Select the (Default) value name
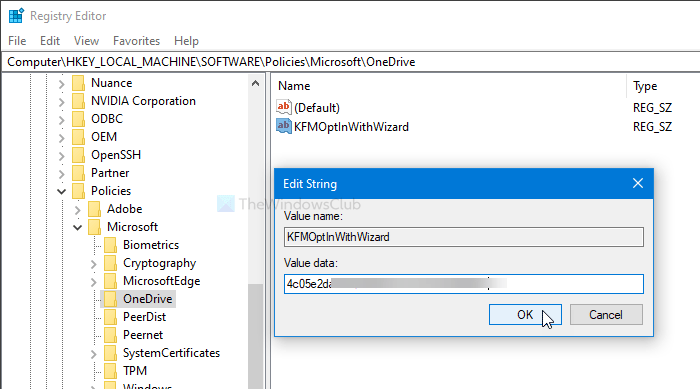The image size is (700, 389). [x=317, y=108]
